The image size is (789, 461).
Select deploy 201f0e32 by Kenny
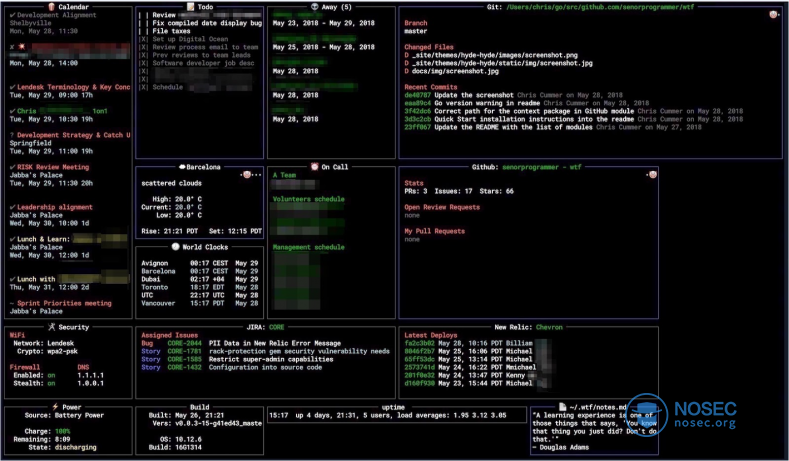coord(466,375)
